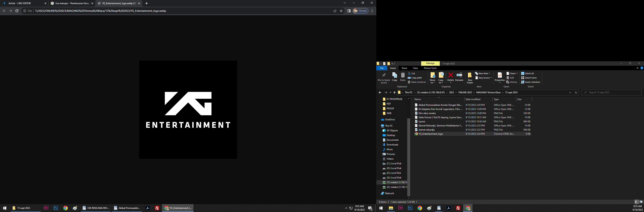Bookmark this page with the star icon

tap(341, 11)
